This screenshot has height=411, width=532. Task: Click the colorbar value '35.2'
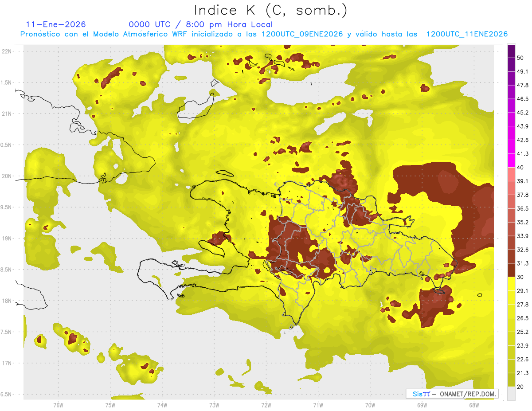(x=523, y=222)
